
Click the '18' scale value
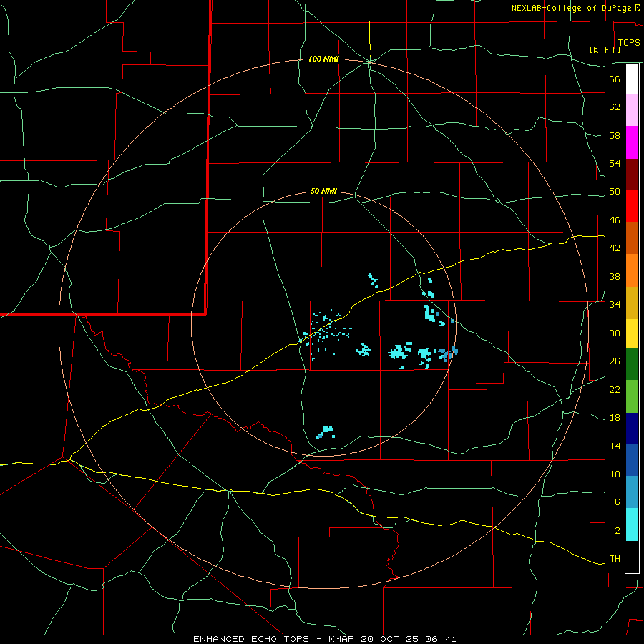coord(615,417)
